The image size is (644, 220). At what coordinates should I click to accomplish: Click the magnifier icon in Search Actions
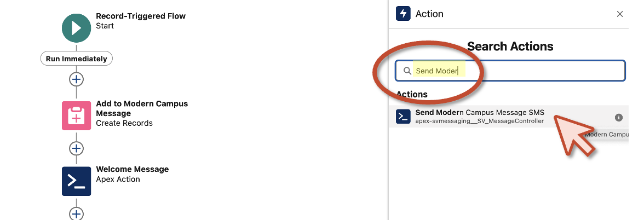click(407, 71)
